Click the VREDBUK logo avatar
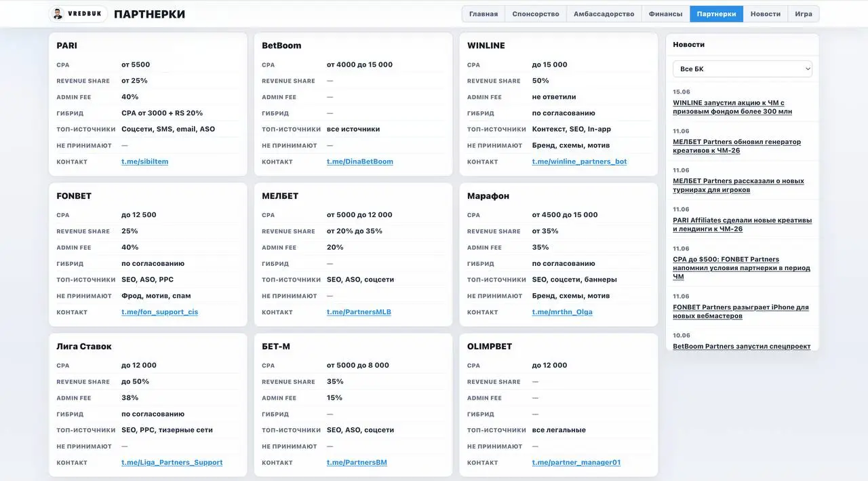868x481 pixels. 58,14
